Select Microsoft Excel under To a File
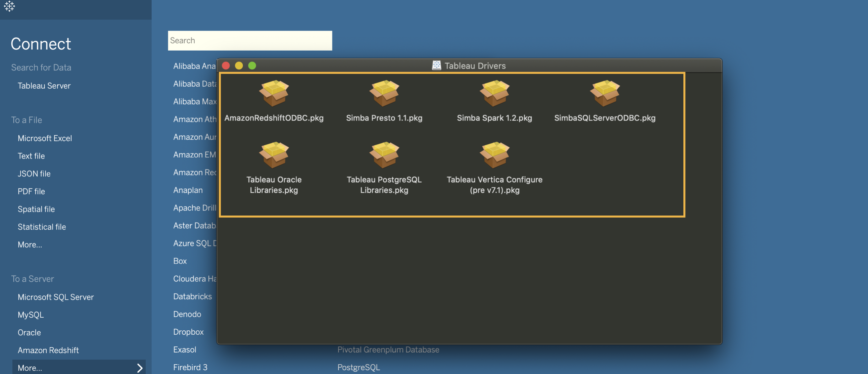The height and width of the screenshot is (374, 868). [x=44, y=138]
